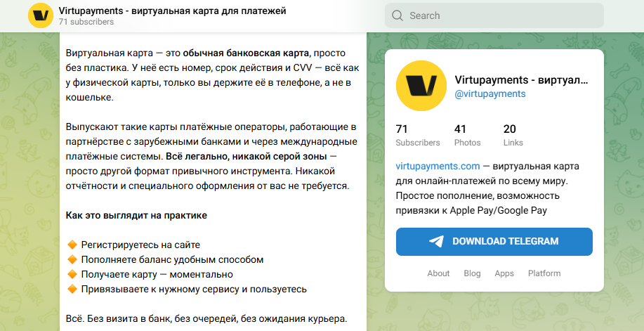Open the Platform footer link
Image resolution: width=644 pixels, height=331 pixels.
544,273
